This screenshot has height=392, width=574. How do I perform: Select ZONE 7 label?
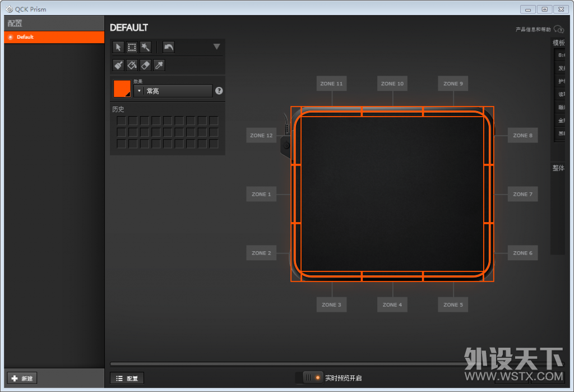click(523, 194)
